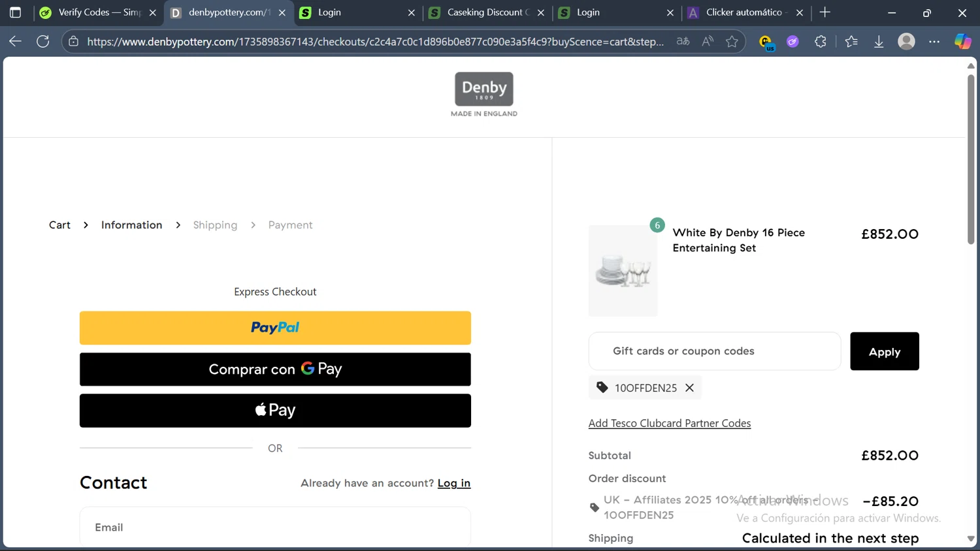Click the address bar URL
Screen dimensions: 980x551
[375, 42]
